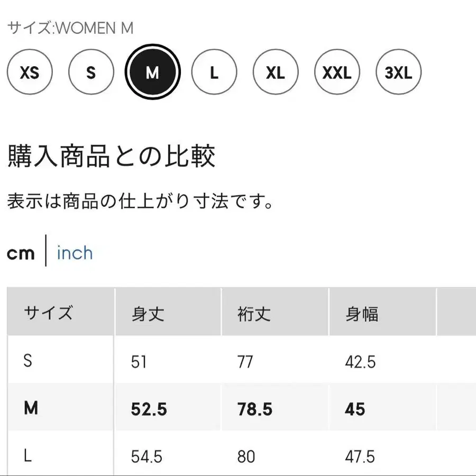Click the 身幅 column header
The image size is (476, 476).
point(362,314)
